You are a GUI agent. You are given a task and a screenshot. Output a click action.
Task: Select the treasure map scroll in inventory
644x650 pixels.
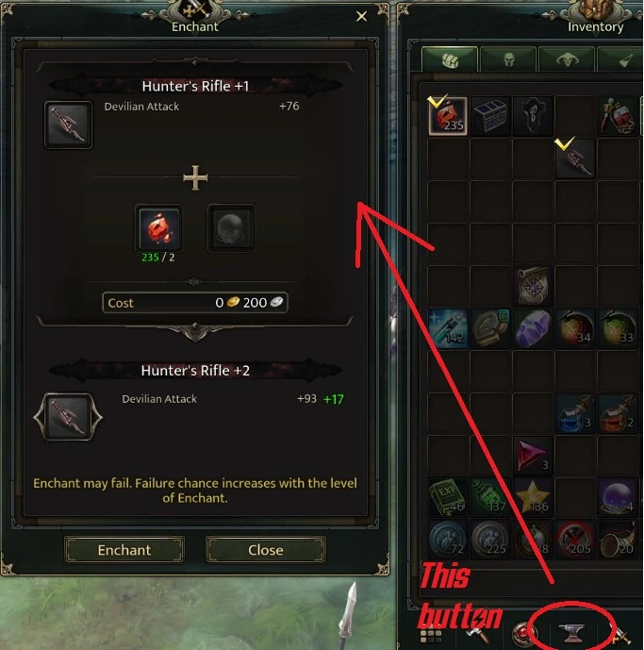[533, 286]
